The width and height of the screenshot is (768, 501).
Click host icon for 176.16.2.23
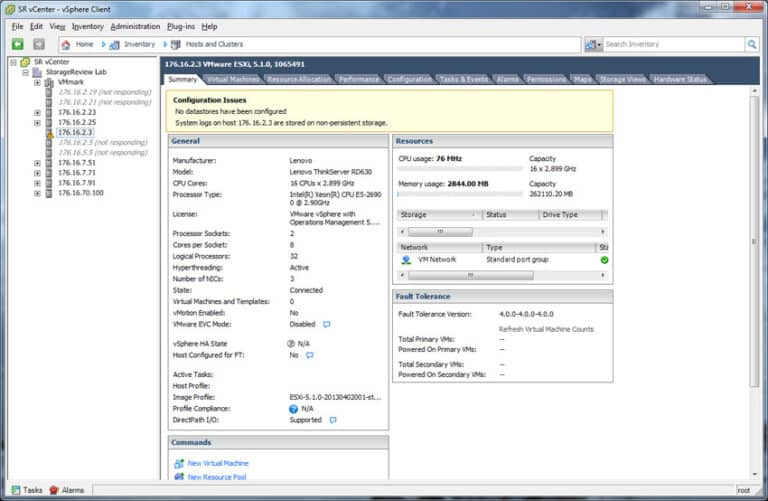pos(49,112)
